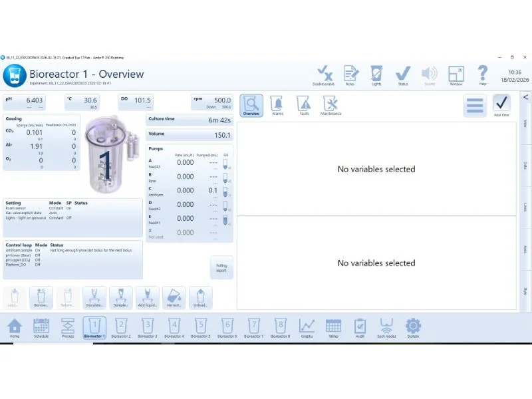
Task: Open the Tables page
Action: (333, 328)
